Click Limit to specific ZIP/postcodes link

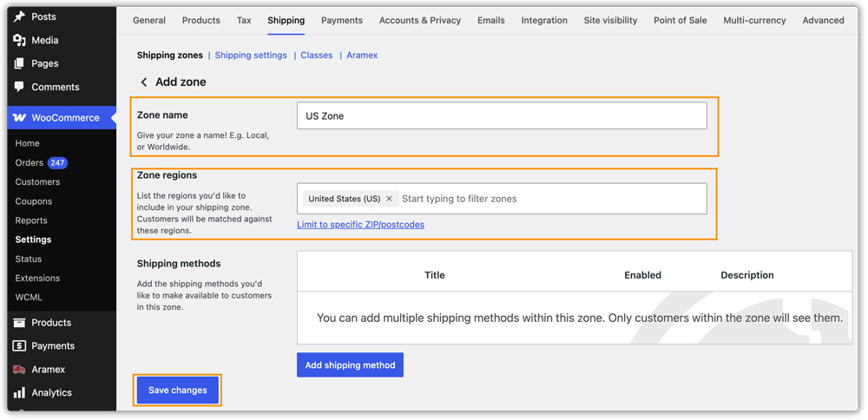pyautogui.click(x=360, y=225)
